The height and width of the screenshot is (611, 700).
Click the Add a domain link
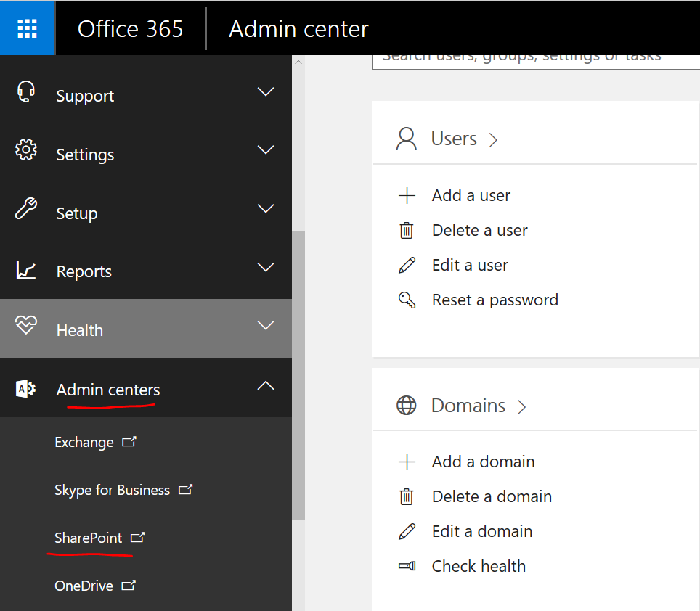[x=483, y=462]
